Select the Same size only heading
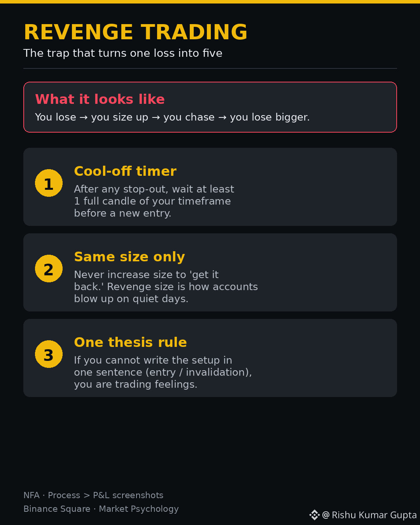Viewport: 420px width, 525px height. click(129, 257)
